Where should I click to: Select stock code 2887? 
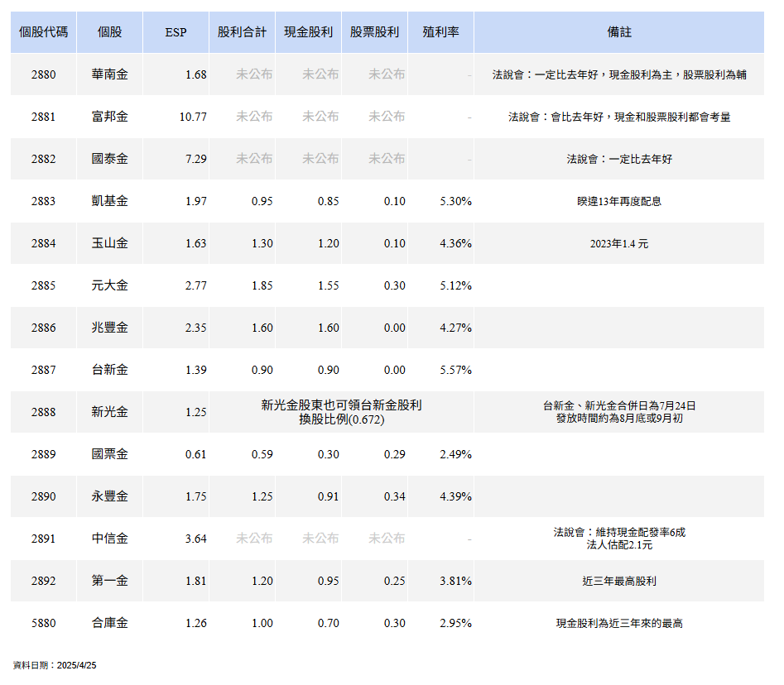pos(44,371)
